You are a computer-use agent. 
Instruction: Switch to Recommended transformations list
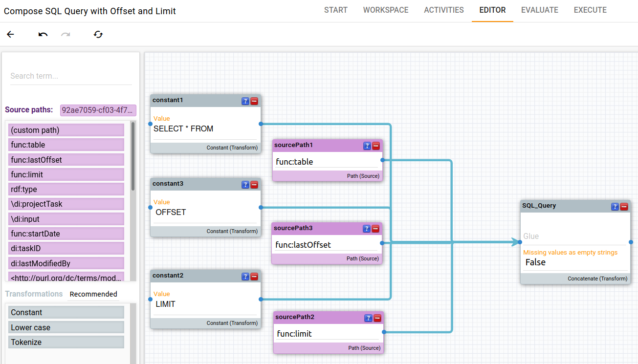coord(93,294)
